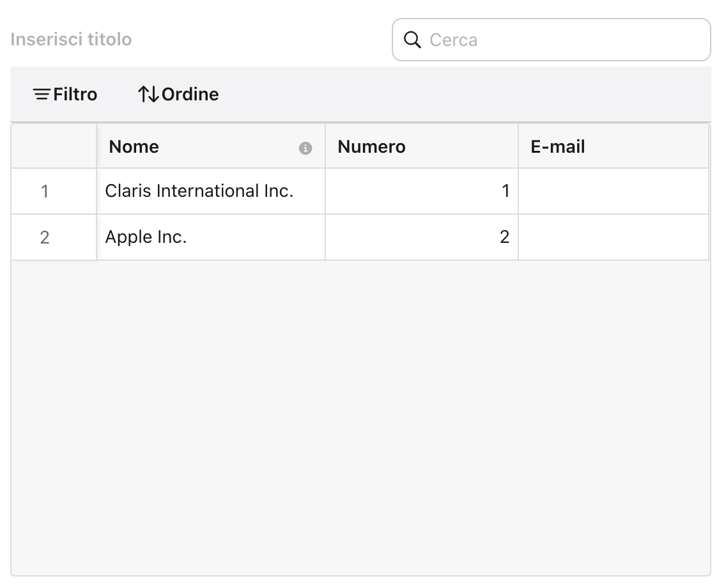Click empty E-mail cell for Apple Inc.

pyautogui.click(x=613, y=237)
